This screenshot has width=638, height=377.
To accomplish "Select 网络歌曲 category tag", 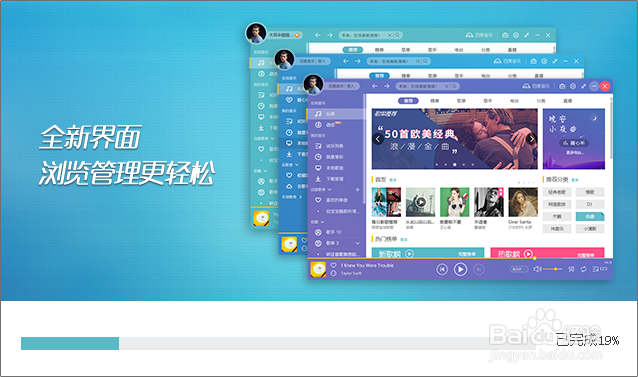I will click(x=557, y=205).
